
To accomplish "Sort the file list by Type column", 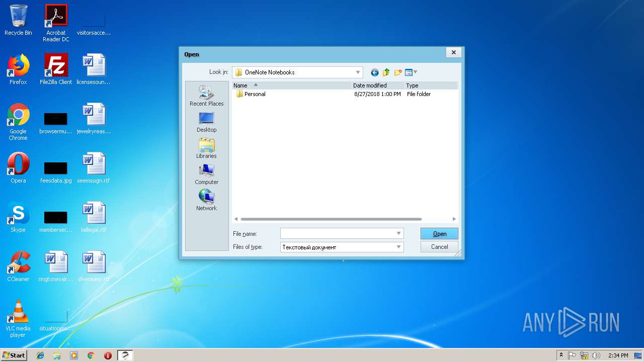I will pos(431,85).
